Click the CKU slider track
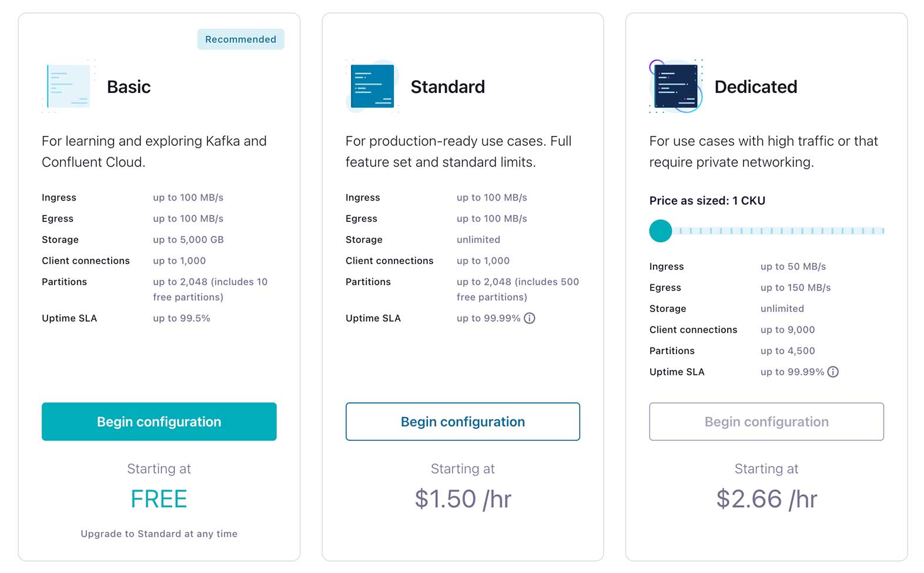 (x=782, y=231)
